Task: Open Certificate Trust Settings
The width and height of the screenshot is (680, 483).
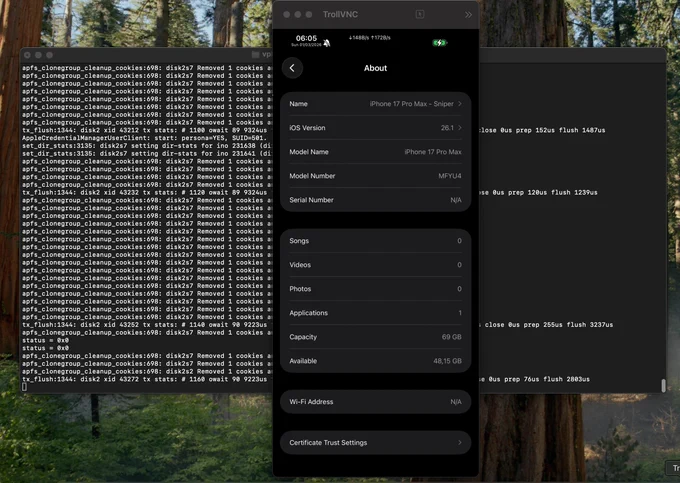Action: tap(376, 442)
